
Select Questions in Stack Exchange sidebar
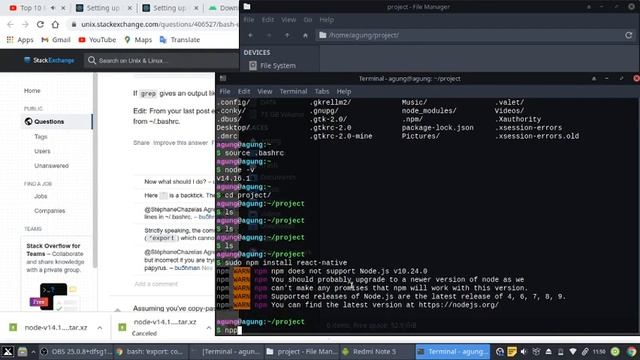click(x=56, y=122)
